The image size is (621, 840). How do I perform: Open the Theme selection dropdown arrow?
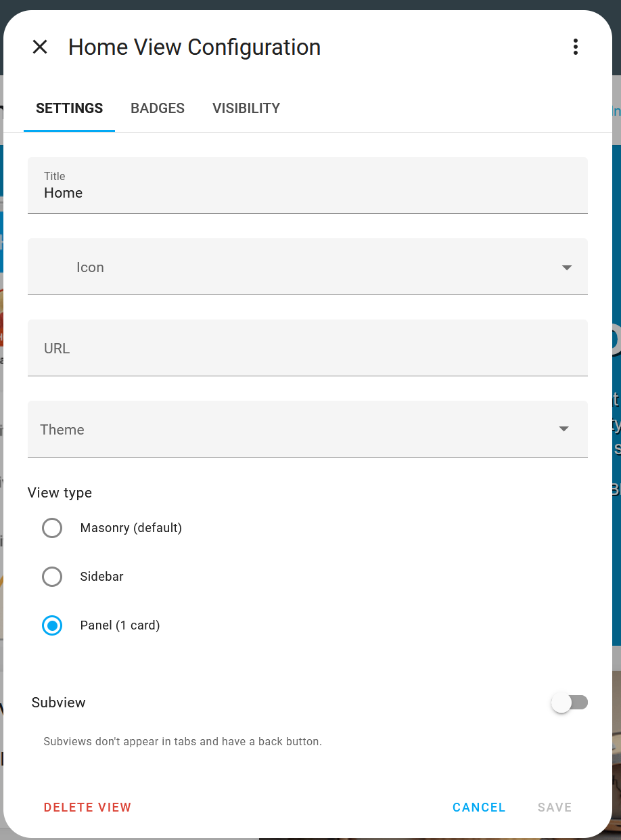563,428
